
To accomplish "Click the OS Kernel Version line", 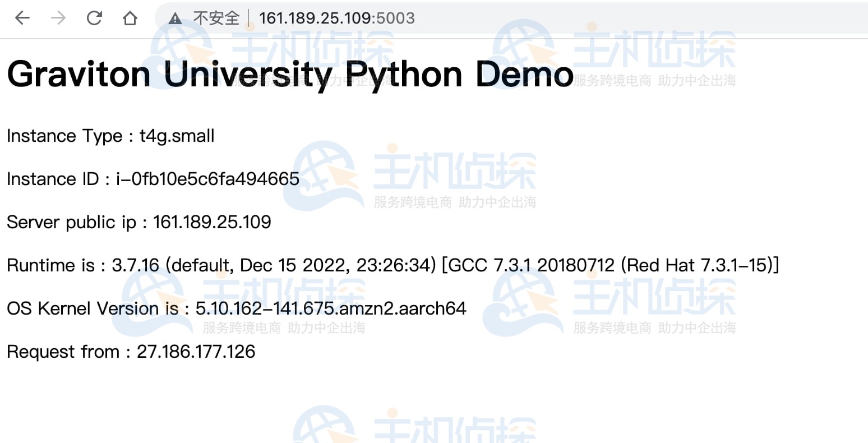I will pos(236,308).
